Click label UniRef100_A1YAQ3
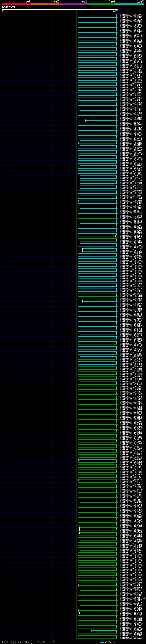 coord(131,341)
